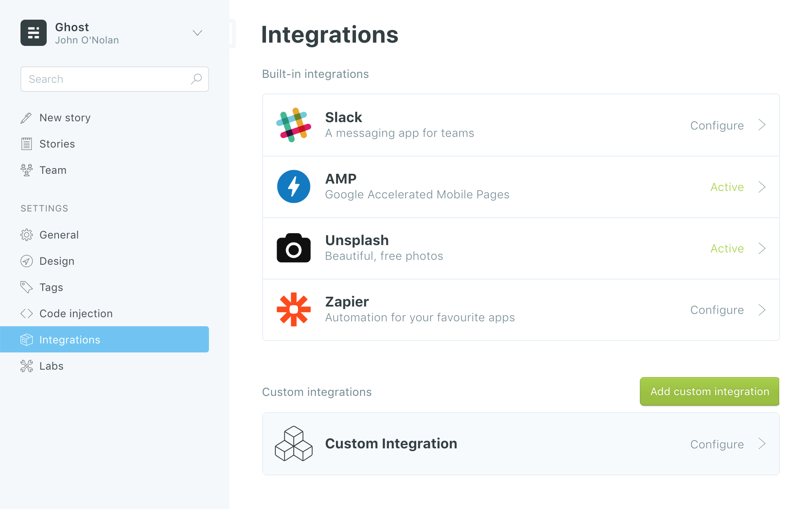Screen dimensions: 812x509
Task: Go to the Design settings page
Action: pyautogui.click(x=57, y=261)
